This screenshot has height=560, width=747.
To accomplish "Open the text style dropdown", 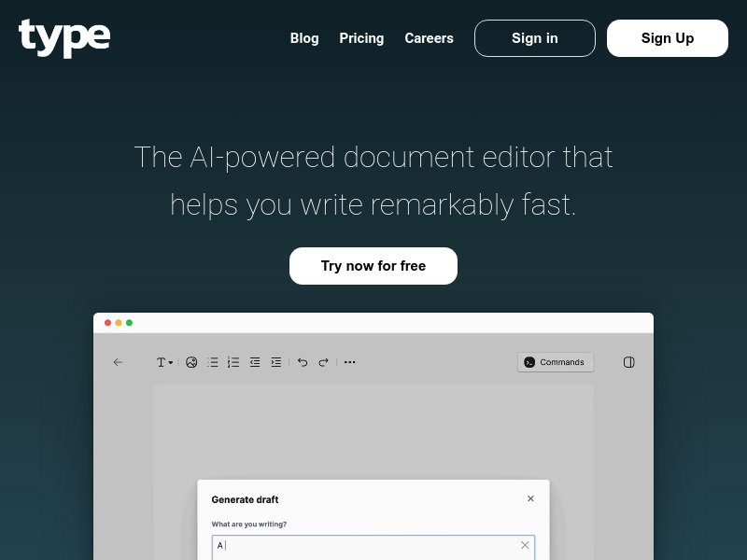I will pos(165,362).
